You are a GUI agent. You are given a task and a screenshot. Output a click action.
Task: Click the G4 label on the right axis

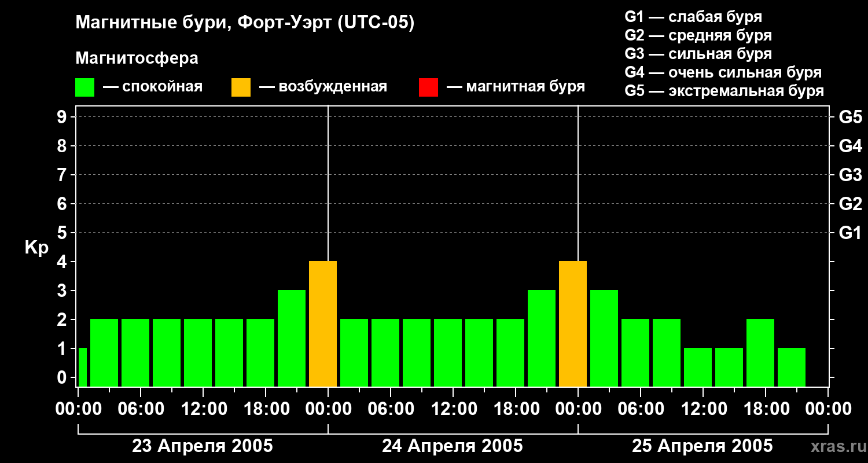click(850, 146)
